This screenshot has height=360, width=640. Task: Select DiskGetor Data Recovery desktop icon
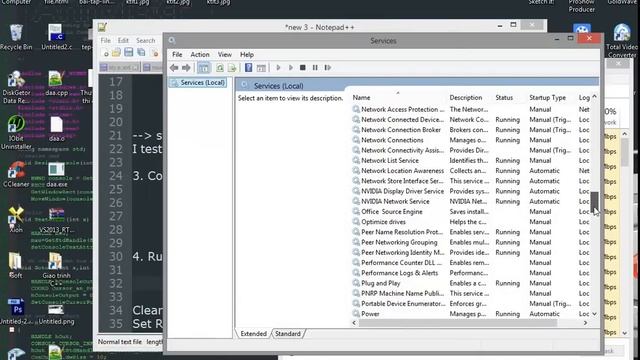[16, 87]
